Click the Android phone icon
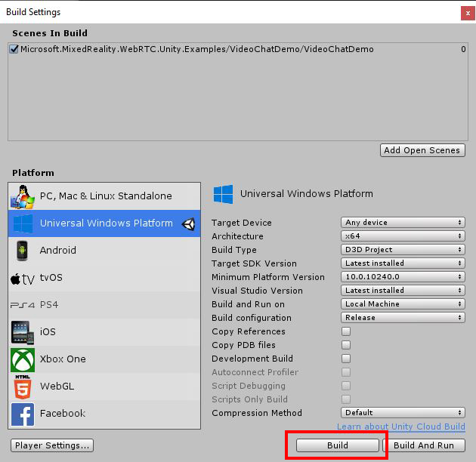 22,251
